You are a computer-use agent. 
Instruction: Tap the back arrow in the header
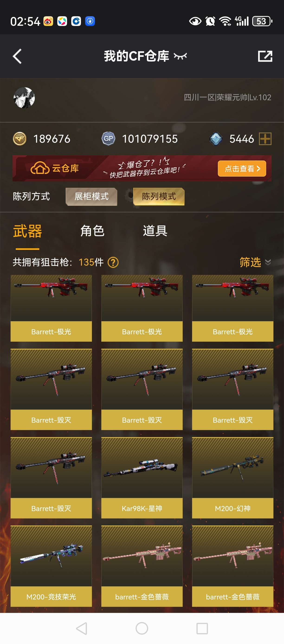click(17, 56)
